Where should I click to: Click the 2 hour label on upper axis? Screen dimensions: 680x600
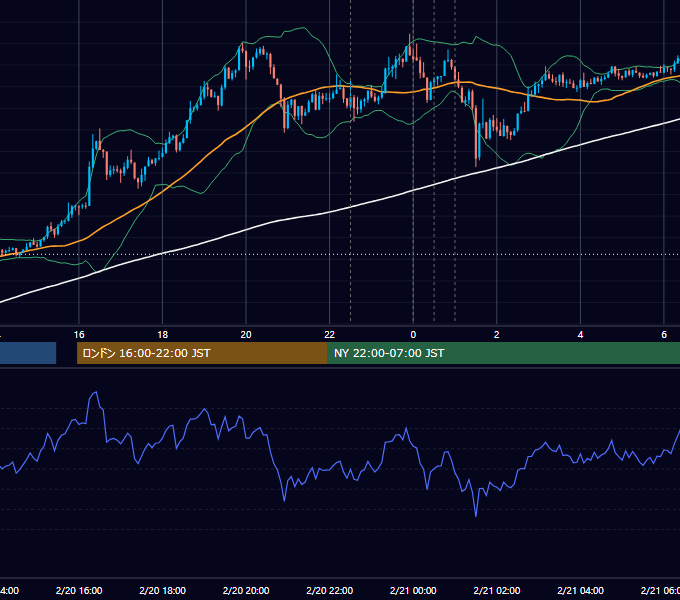497,335
